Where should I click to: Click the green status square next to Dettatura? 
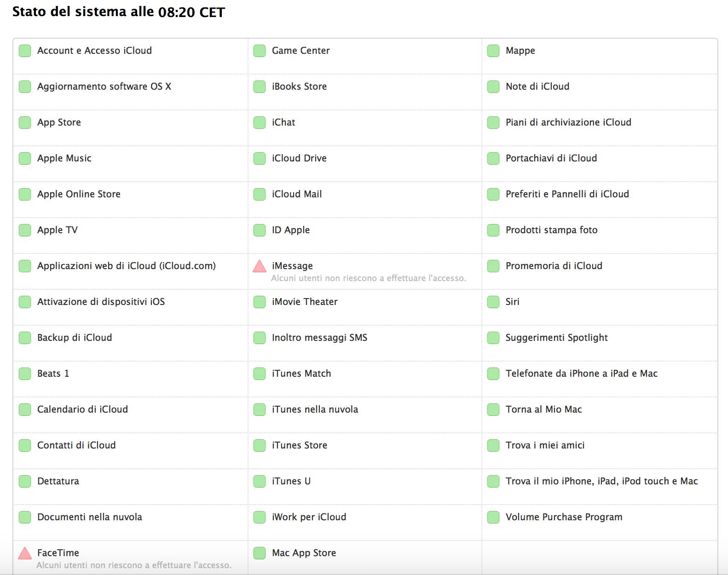point(25,481)
